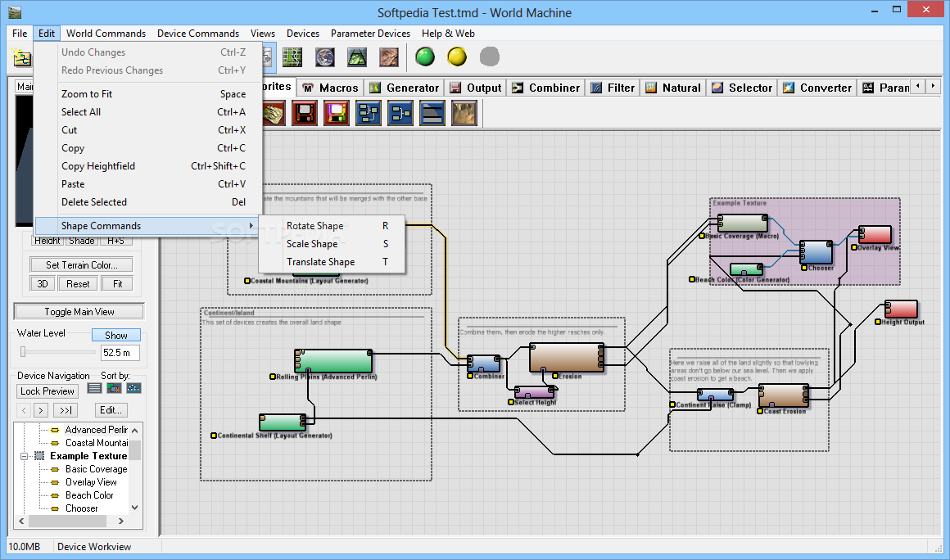
Task: Click the Toggle Main View button
Action: tap(79, 312)
